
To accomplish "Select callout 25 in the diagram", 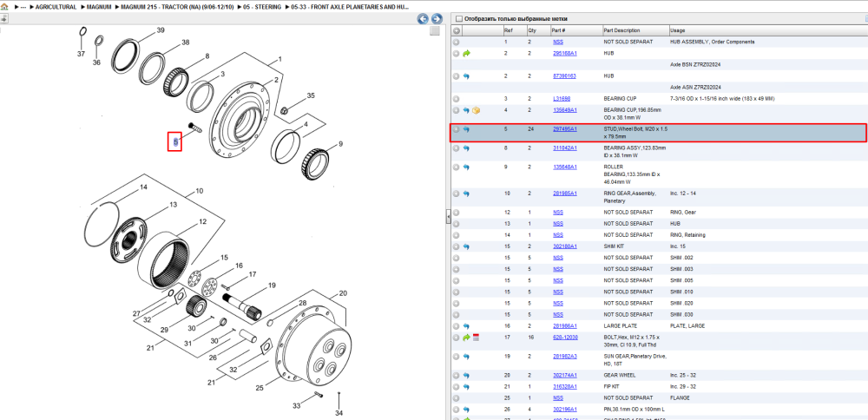I will coord(258,388).
